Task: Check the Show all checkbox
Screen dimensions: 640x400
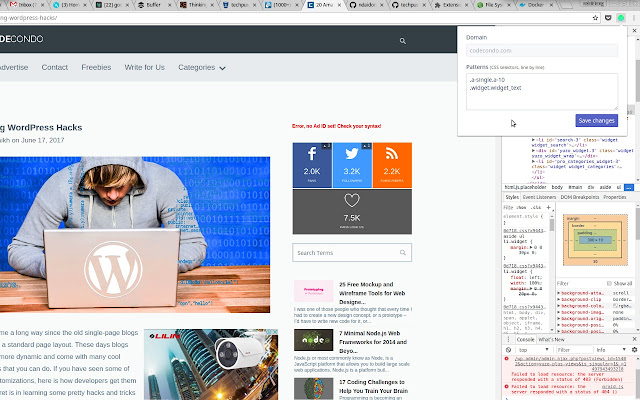Action: (x=609, y=283)
